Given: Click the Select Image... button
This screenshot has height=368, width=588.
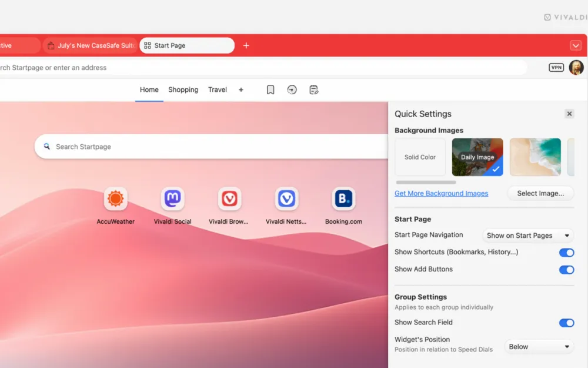Looking at the screenshot, I should (x=540, y=193).
